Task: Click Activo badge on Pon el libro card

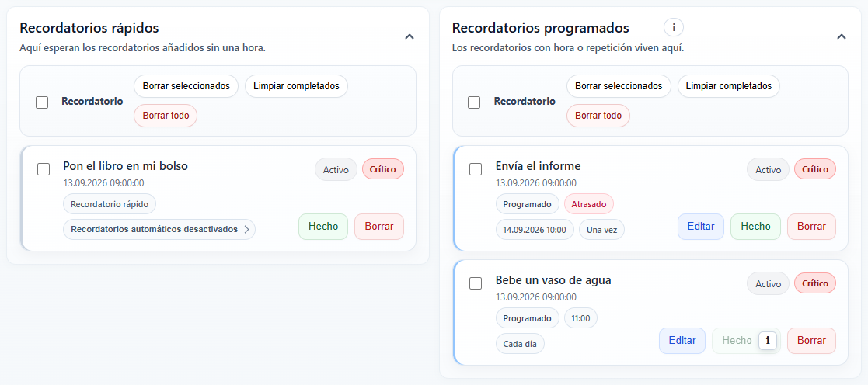Action: tap(336, 169)
